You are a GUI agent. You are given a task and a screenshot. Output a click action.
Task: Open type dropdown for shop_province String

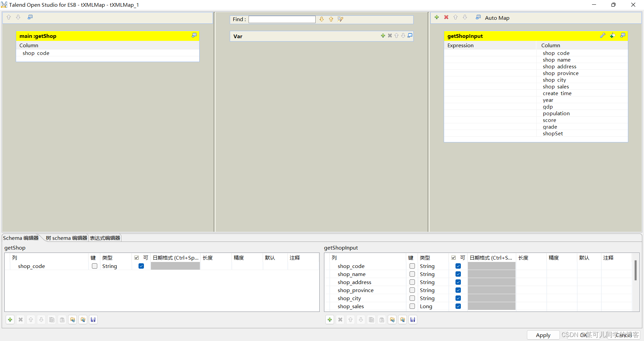[x=433, y=290]
